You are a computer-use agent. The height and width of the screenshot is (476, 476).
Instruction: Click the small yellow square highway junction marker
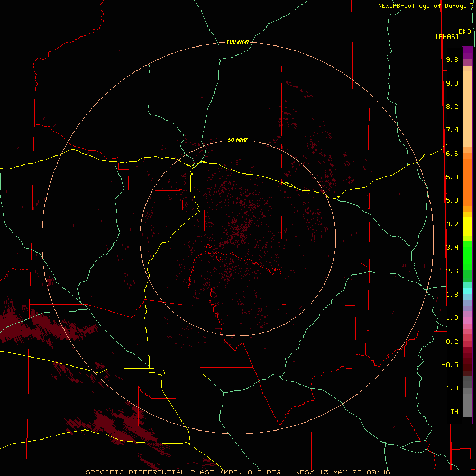point(151,370)
